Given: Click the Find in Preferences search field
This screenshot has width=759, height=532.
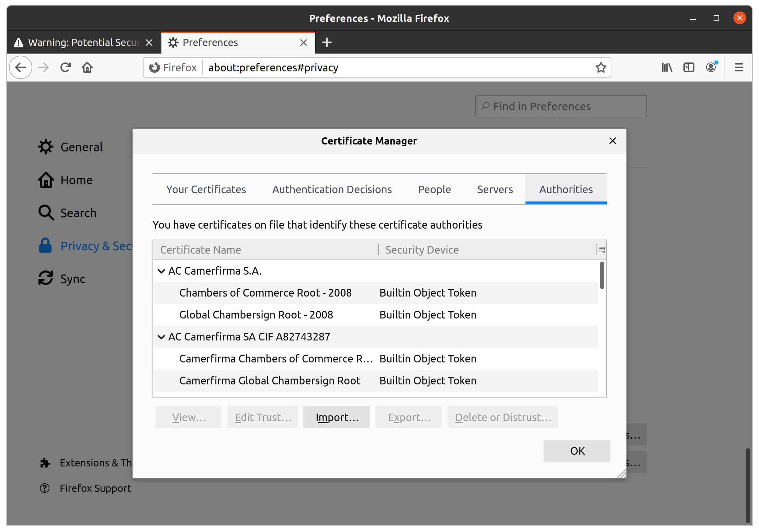Looking at the screenshot, I should (561, 106).
